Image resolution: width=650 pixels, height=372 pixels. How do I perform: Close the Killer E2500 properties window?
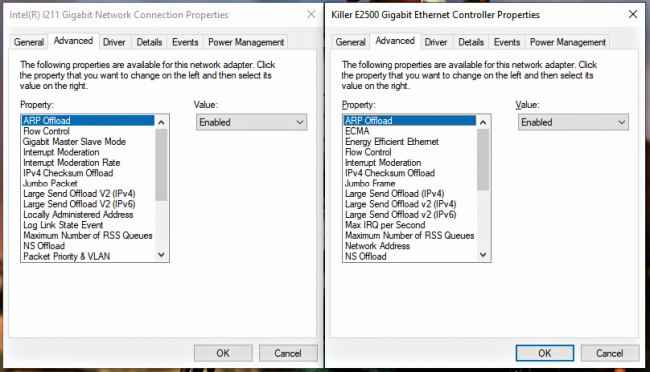(633, 15)
